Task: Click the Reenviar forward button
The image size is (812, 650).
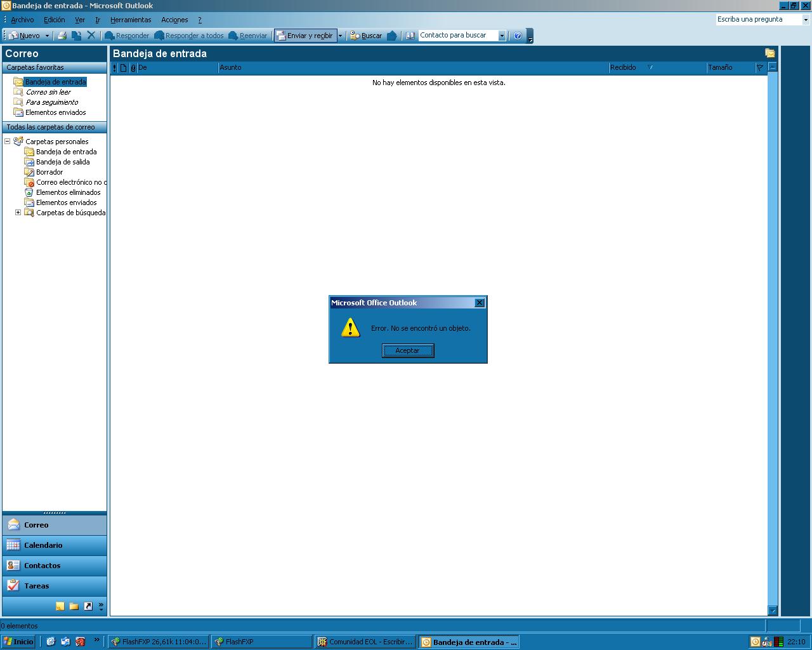Action: coord(248,36)
